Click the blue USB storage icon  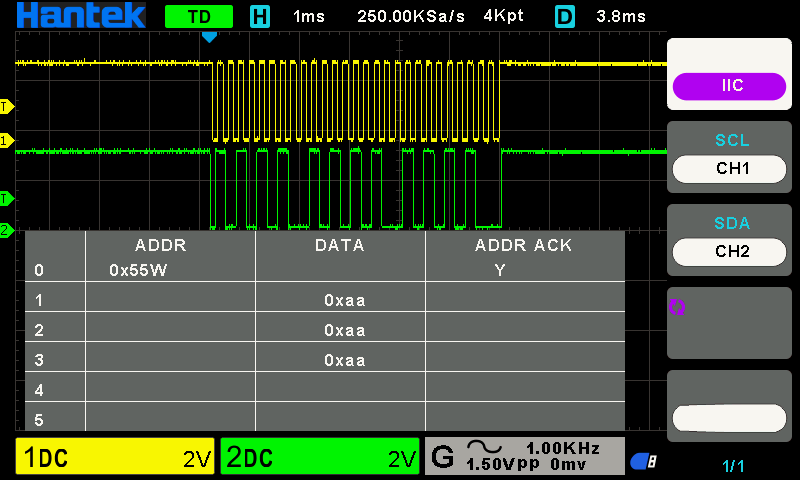[644, 461]
